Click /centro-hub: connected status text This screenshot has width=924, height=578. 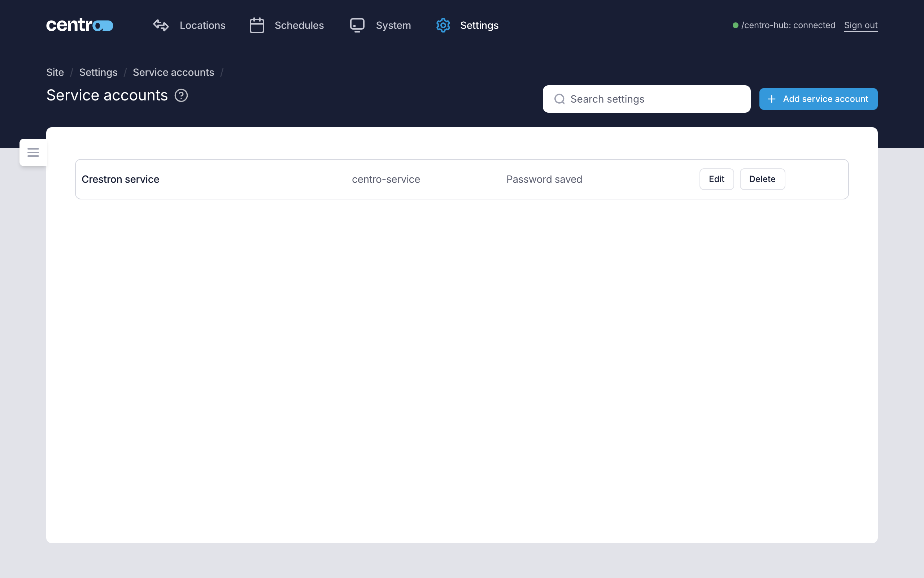click(788, 25)
